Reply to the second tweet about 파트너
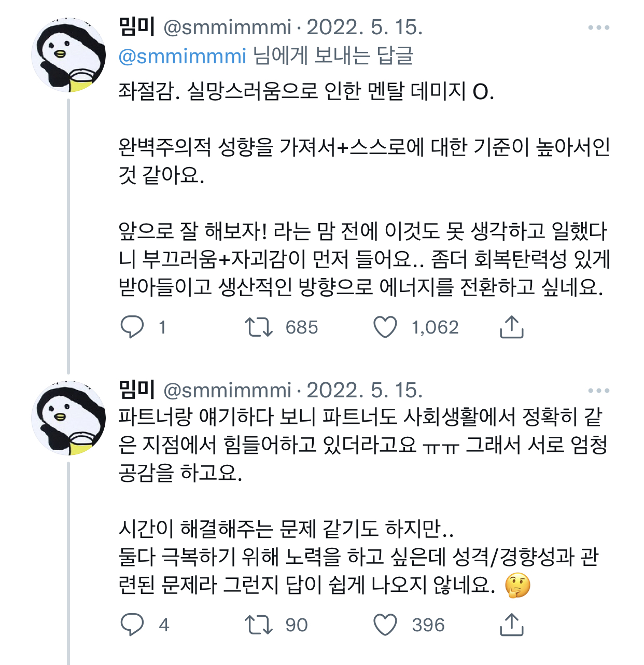The height and width of the screenshot is (665, 644). tap(132, 625)
